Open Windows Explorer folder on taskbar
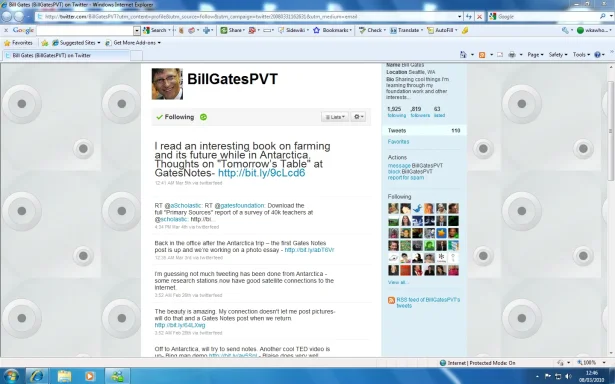Screen dimensions: 615x384 tap(64, 376)
